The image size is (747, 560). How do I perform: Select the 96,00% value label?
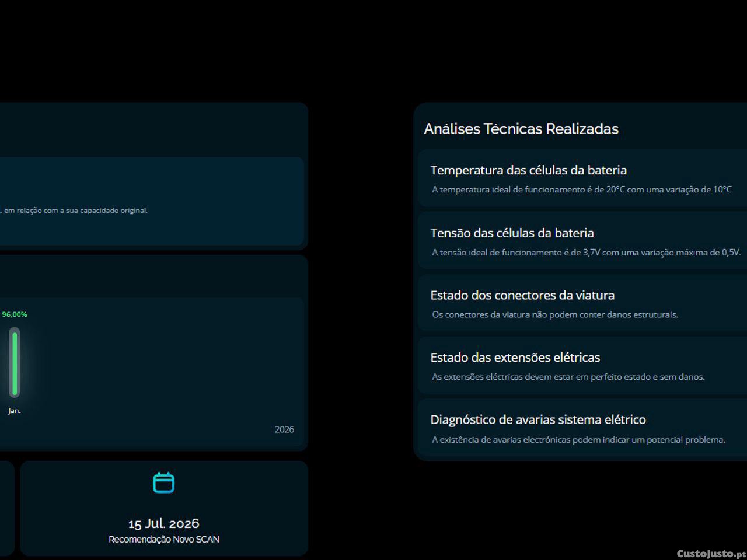(x=15, y=314)
